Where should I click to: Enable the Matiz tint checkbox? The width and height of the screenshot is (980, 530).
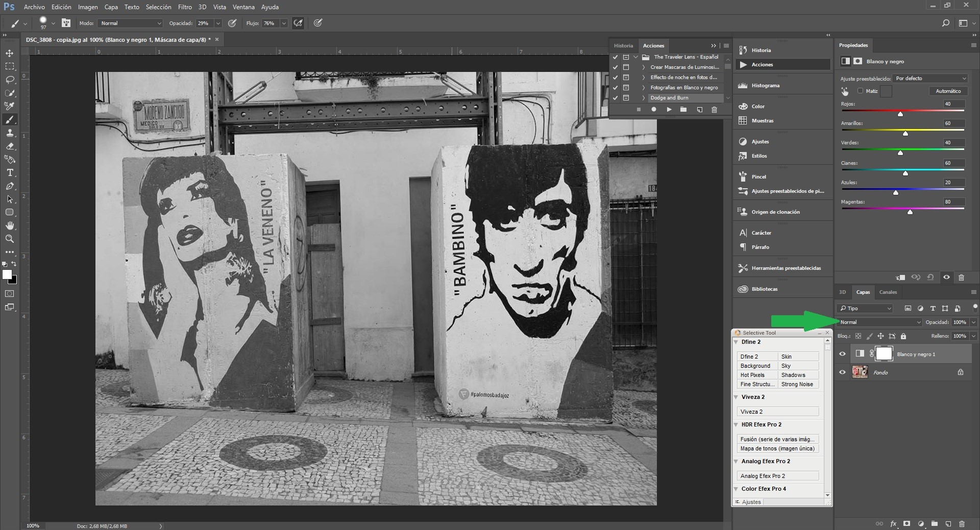point(861,91)
